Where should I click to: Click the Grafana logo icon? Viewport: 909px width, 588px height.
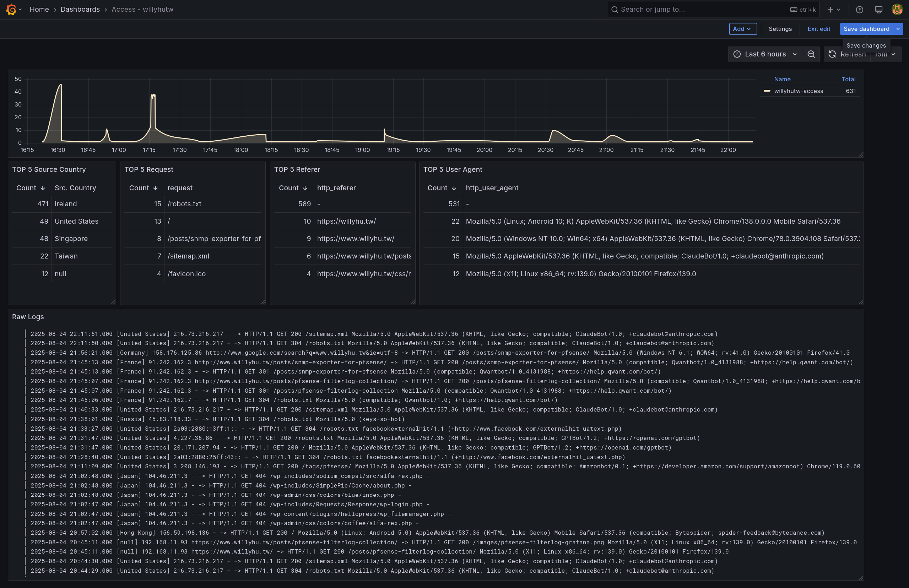(x=11, y=10)
